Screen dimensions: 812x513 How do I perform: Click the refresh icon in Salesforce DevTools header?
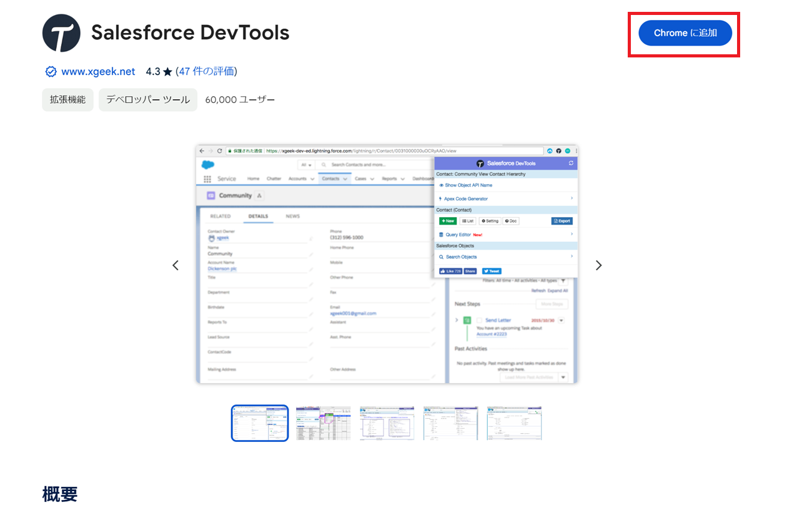pos(572,163)
